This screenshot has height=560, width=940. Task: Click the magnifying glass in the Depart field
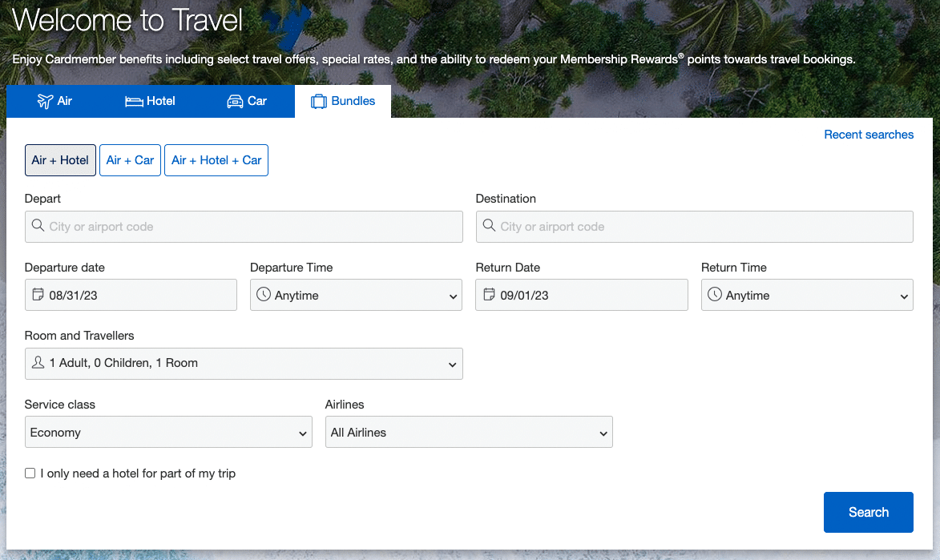tap(38, 227)
